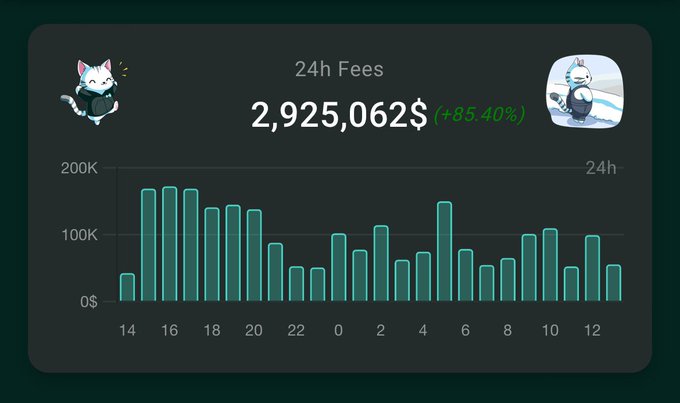Viewport: 680px width, 403px height.
Task: Click the bar above hour 20
Action: (x=254, y=255)
